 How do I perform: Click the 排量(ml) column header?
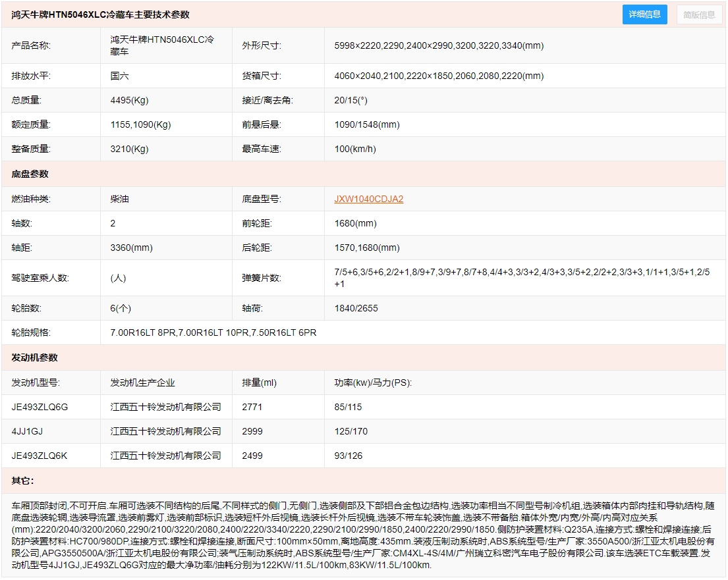(x=259, y=382)
